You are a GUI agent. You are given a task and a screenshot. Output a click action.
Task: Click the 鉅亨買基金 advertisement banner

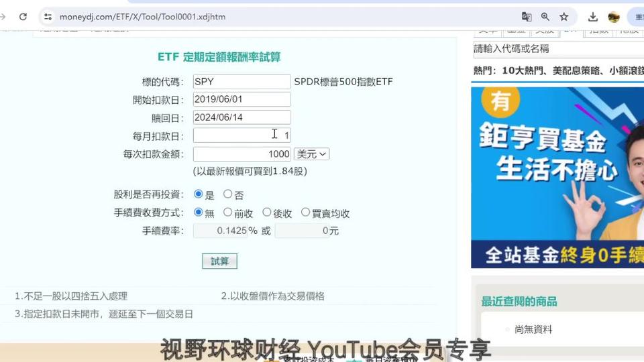click(557, 177)
